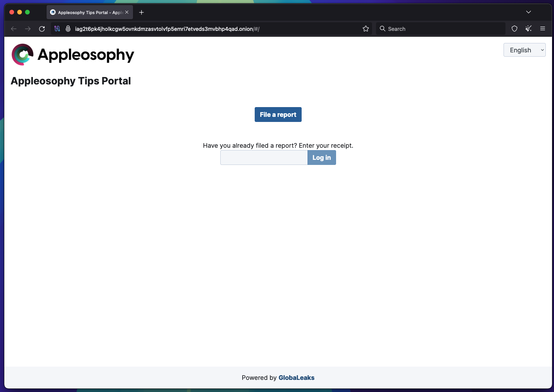Viewport: 554px width, 392px height.
Task: Focus the receipt input field
Action: [x=264, y=158]
